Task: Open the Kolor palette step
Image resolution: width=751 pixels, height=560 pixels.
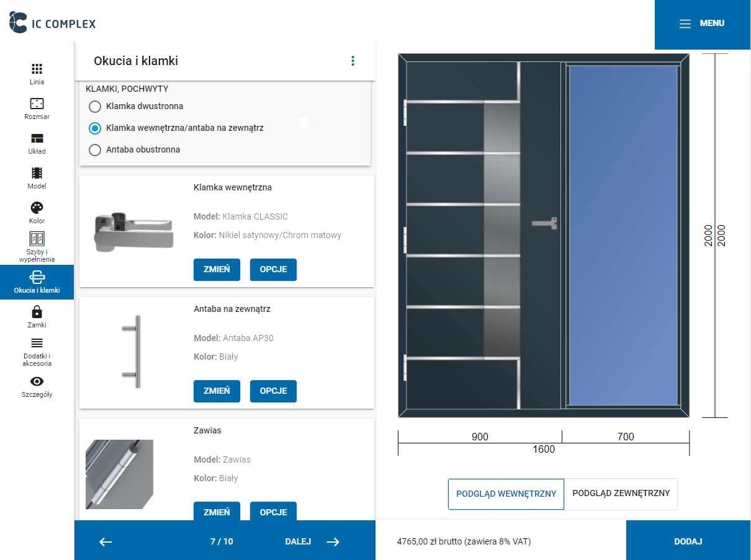Action: tap(37, 213)
